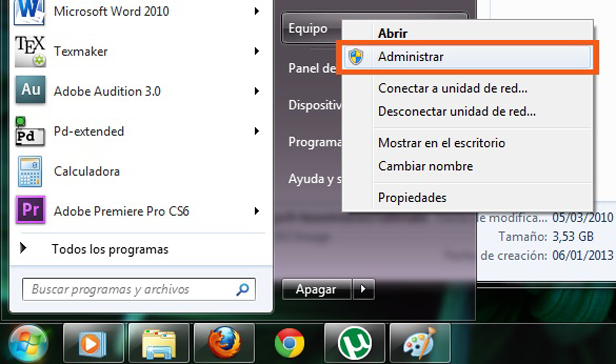The image size is (616, 364).
Task: Launch Firefox from the taskbar
Action: pos(224,344)
